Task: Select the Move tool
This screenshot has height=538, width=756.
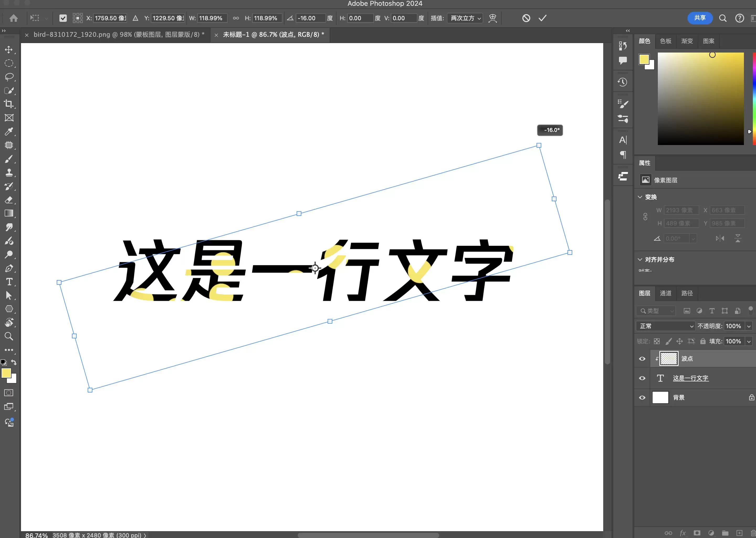Action: click(x=9, y=50)
